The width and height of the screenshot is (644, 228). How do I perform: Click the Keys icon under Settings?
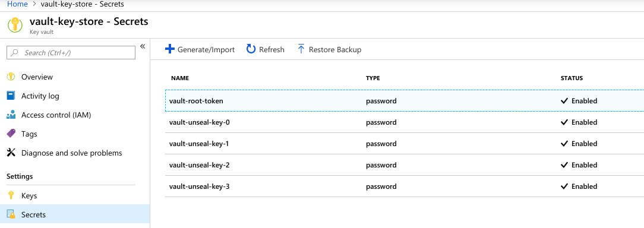(11, 195)
